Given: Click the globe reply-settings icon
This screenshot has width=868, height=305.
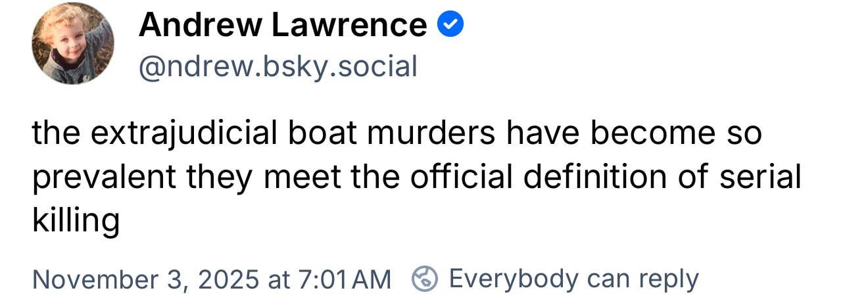Looking at the screenshot, I should pyautogui.click(x=425, y=279).
